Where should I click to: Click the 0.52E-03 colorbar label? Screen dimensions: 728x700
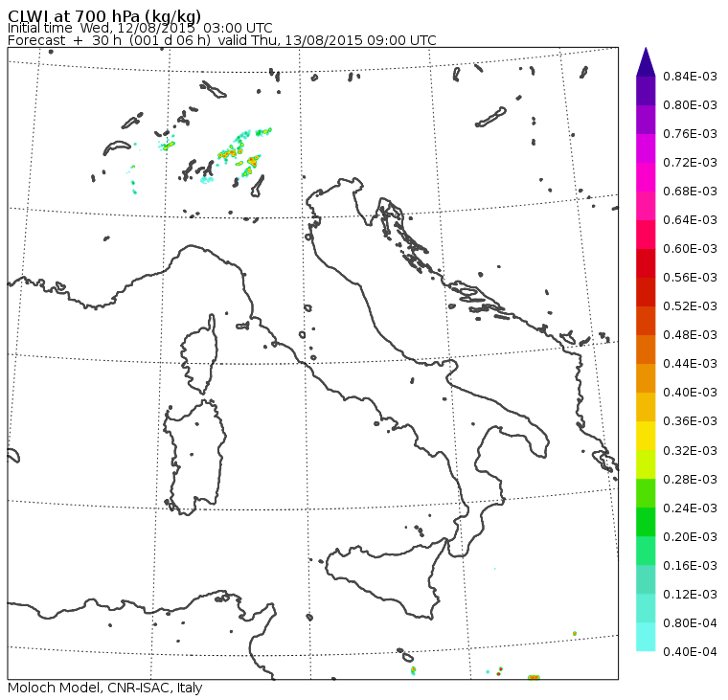690,306
